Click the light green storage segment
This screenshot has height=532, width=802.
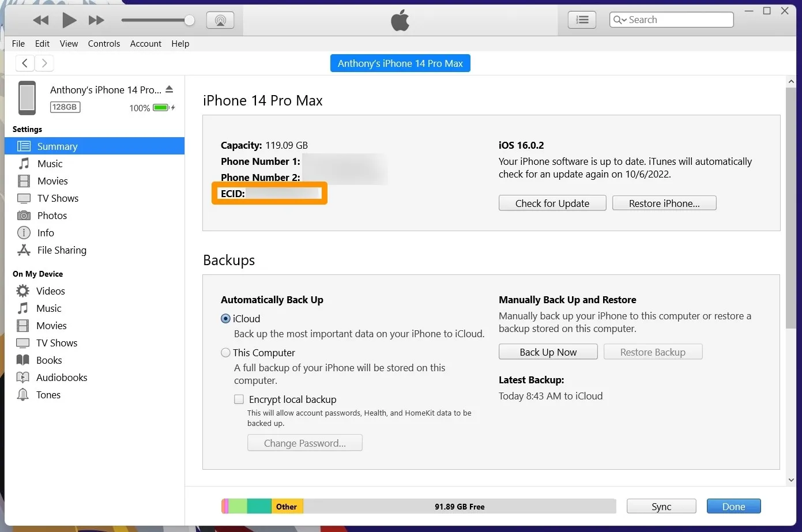pyautogui.click(x=238, y=507)
